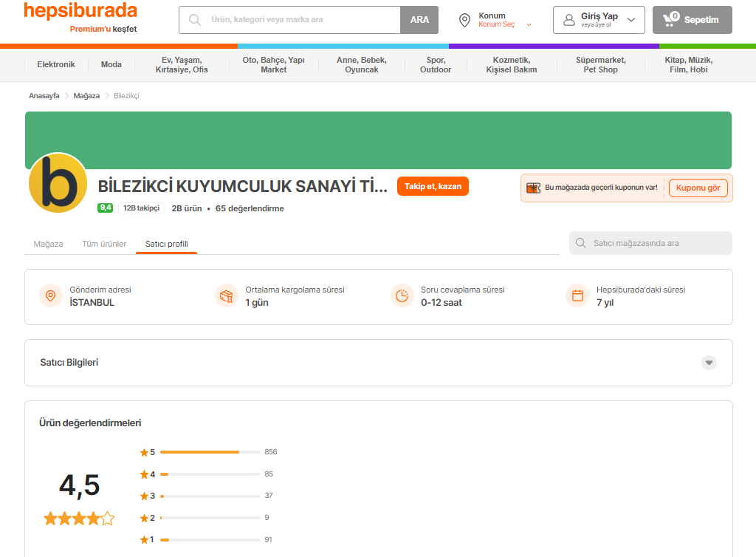
Task: Click the overall rating stars under 4,5
Action: 79,519
